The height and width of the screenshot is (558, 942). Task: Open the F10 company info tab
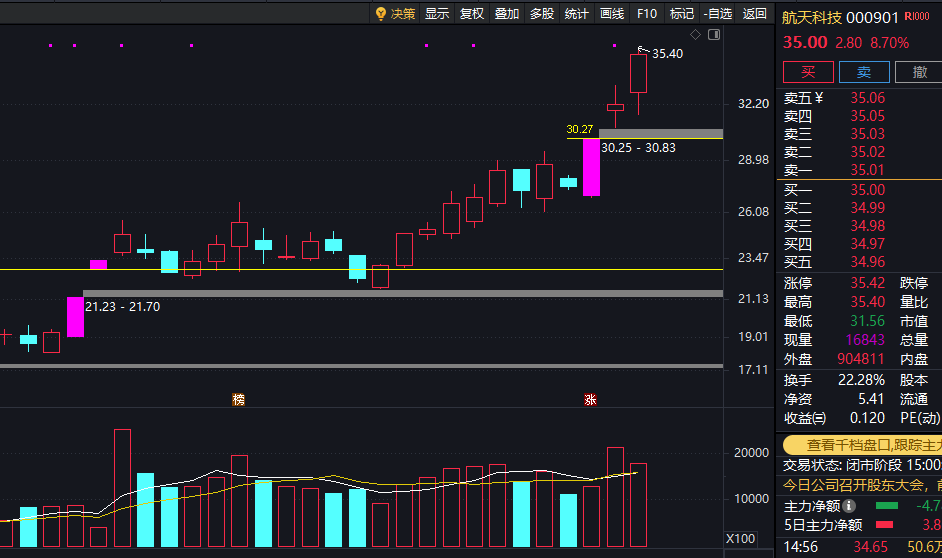[x=647, y=13]
